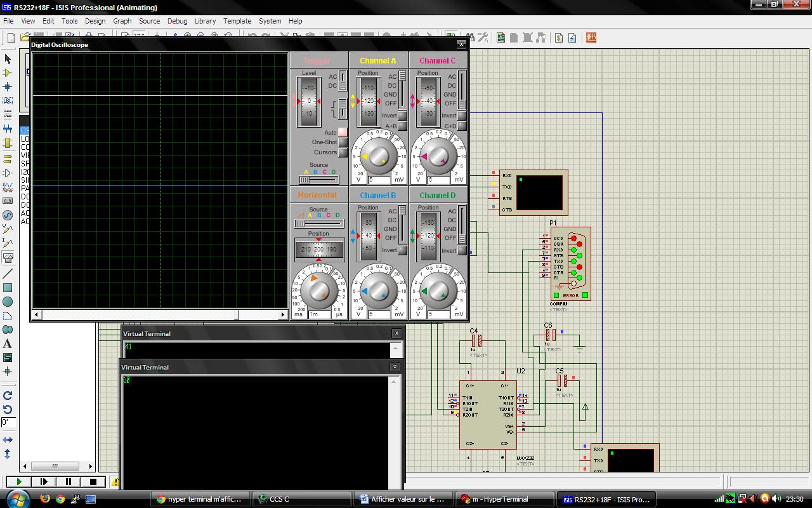This screenshot has width=812, height=508.
Task: Click the horizontal mirror flip icon
Action: point(8,439)
